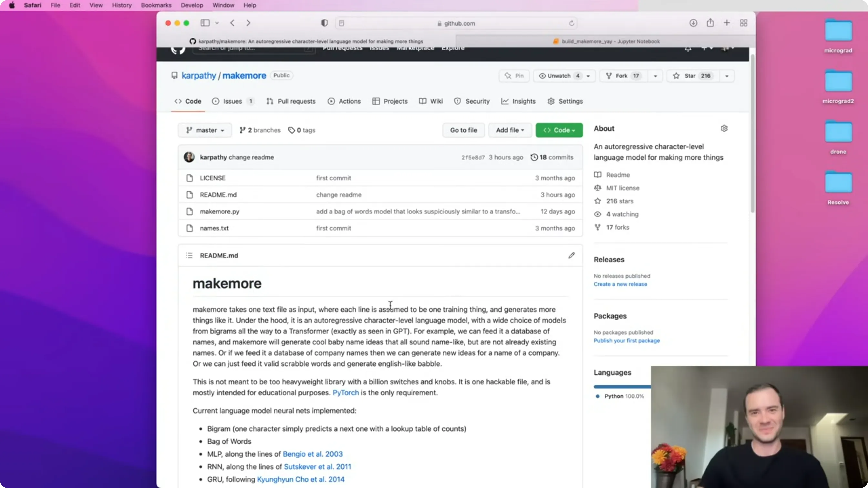Open the Add file dropdown
This screenshot has height=488, width=868.
coord(510,130)
